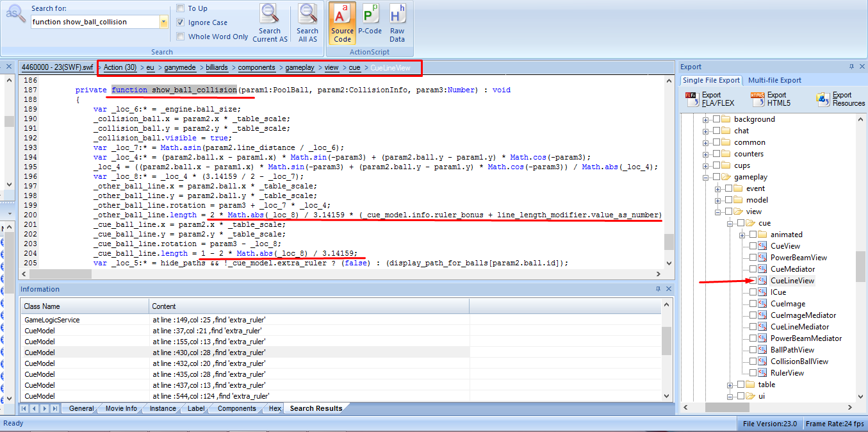Check the CollisionBallView export checkbox
The image size is (868, 432).
[x=753, y=361]
